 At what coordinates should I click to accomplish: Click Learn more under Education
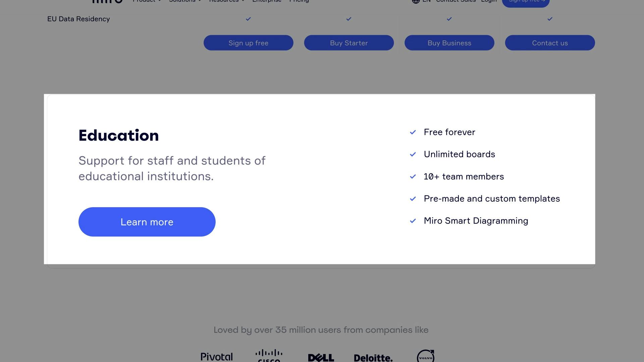[147, 222]
